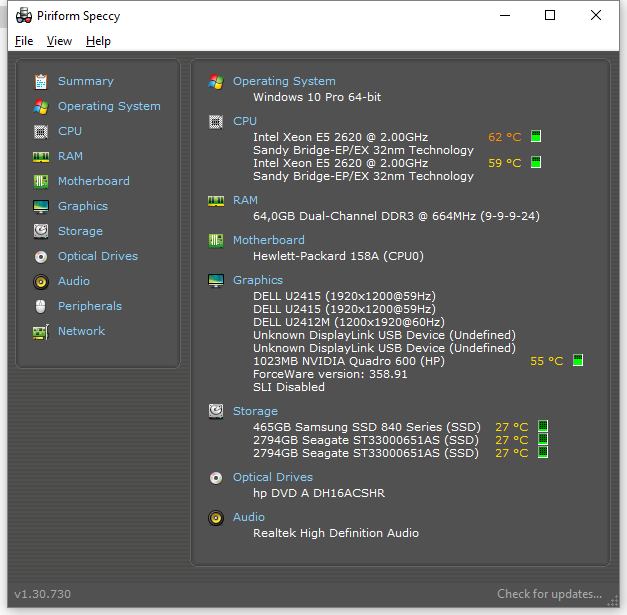
Task: Click the Motherboard icon in summary panel
Action: pos(216,241)
